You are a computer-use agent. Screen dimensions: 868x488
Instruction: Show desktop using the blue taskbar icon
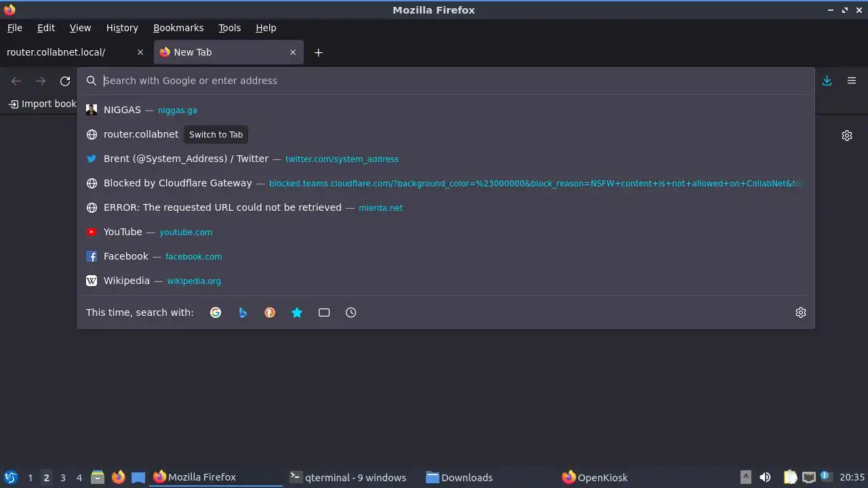[138, 477]
